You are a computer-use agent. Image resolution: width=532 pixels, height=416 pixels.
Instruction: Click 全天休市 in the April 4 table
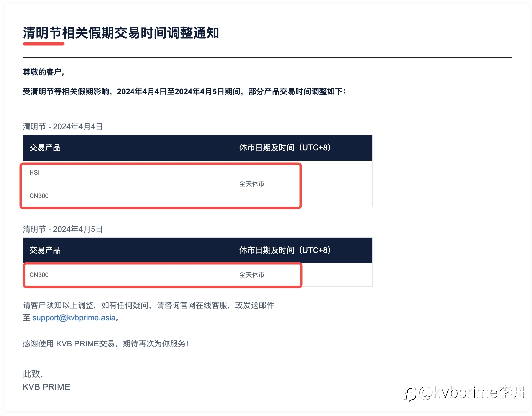tap(252, 184)
